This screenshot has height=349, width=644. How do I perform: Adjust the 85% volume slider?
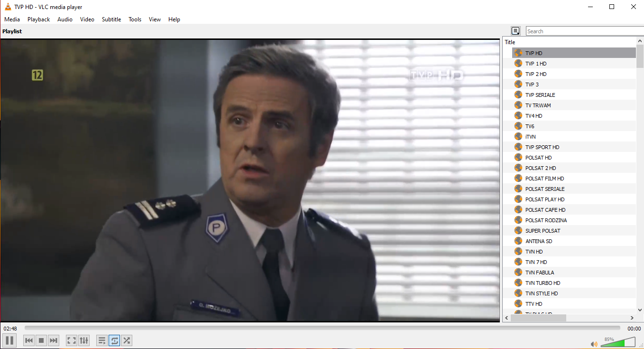(x=618, y=342)
